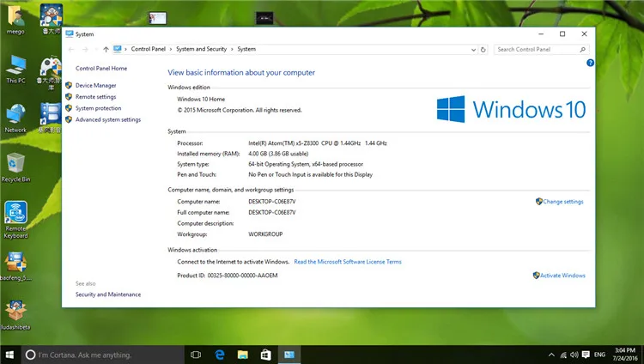Select the Product ID 00325-80000-00000-AAOEM

(242, 276)
